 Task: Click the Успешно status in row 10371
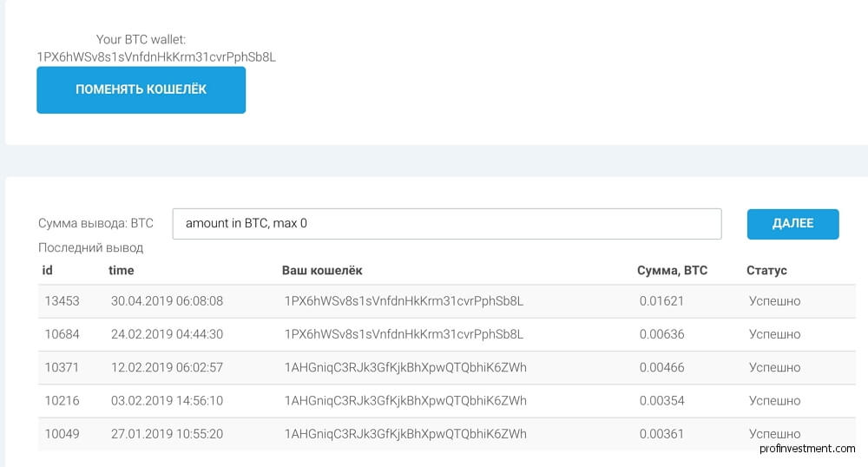(x=775, y=367)
